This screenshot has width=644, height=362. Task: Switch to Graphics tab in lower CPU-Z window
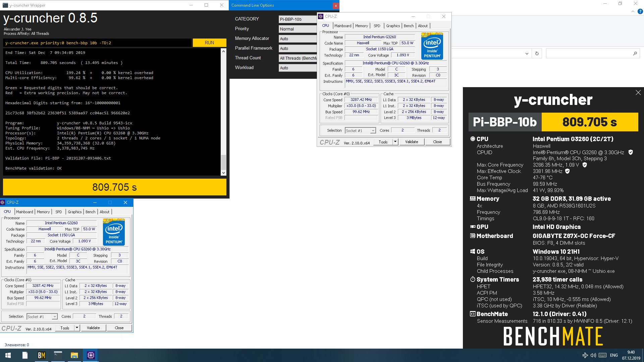(74, 212)
